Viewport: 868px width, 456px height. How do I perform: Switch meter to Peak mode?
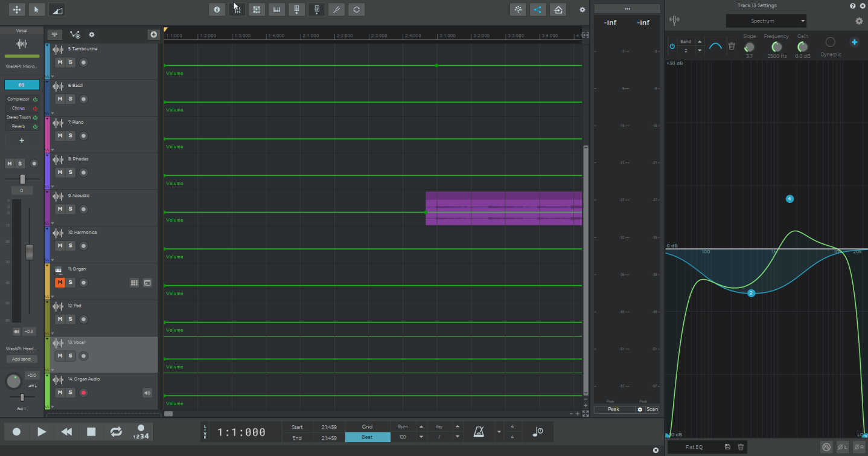pos(613,409)
